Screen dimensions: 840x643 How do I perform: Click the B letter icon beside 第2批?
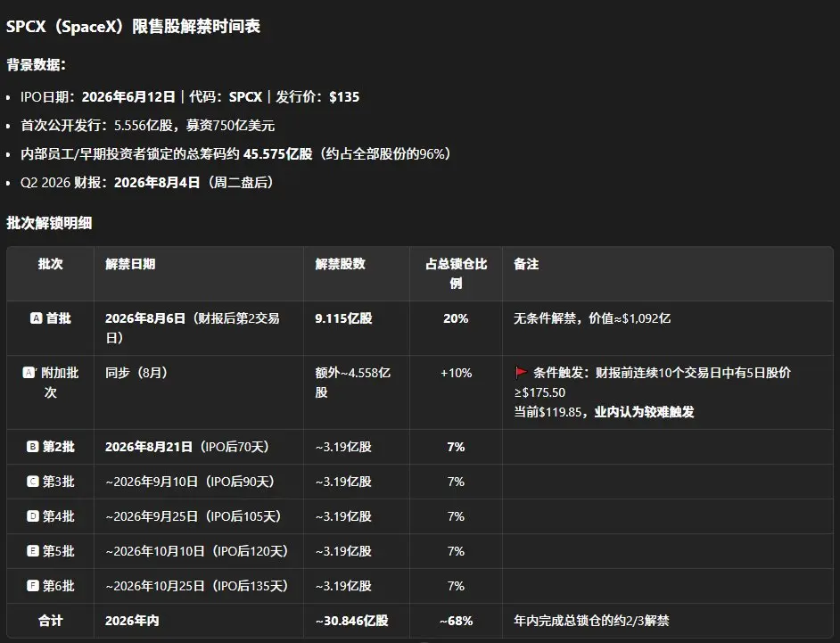coord(33,446)
